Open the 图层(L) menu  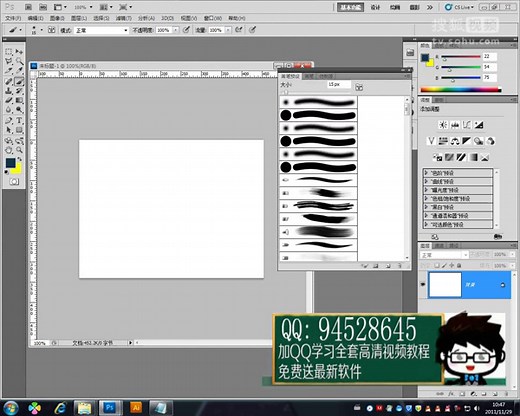[x=79, y=18]
